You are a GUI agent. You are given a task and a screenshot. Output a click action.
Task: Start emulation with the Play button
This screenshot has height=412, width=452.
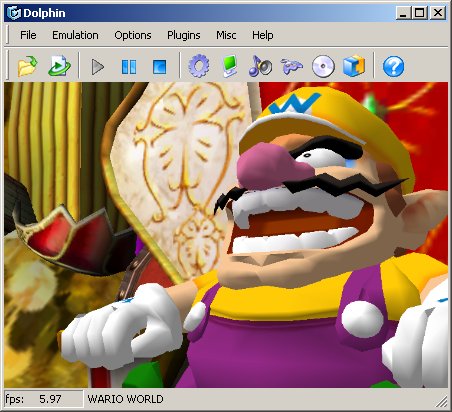click(x=98, y=67)
